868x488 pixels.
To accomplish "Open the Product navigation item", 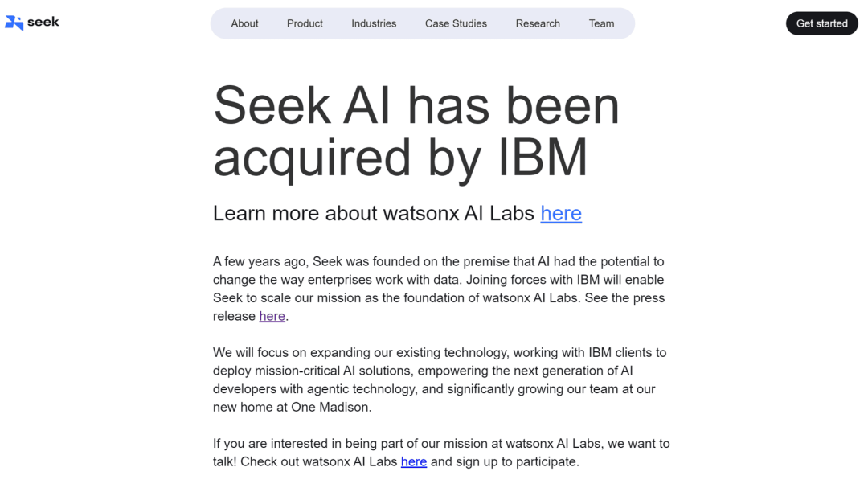I will pyautogui.click(x=305, y=24).
